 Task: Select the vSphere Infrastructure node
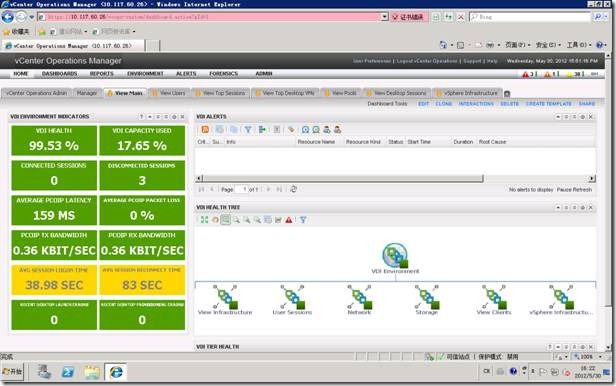561,300
